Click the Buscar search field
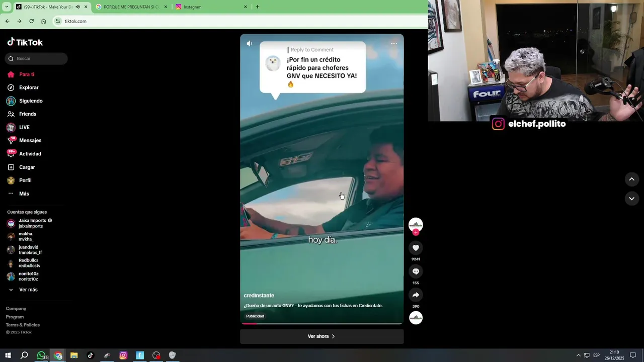The image size is (644, 362). point(36,59)
